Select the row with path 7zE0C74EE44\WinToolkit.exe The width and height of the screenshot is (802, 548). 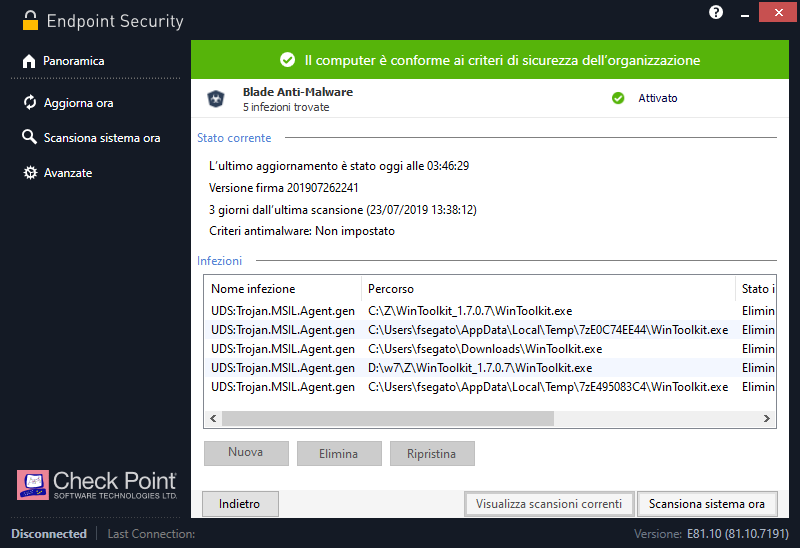pyautogui.click(x=490, y=330)
